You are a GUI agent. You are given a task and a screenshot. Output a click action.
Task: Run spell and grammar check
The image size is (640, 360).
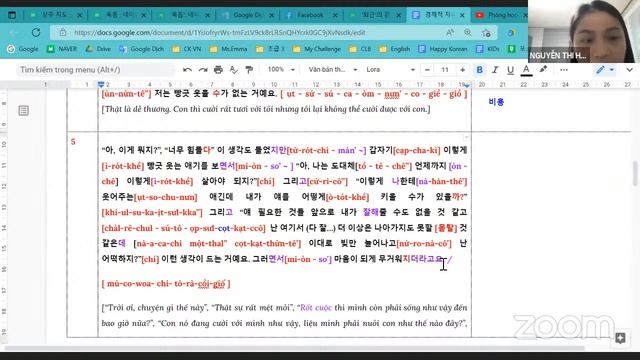pos(233,70)
